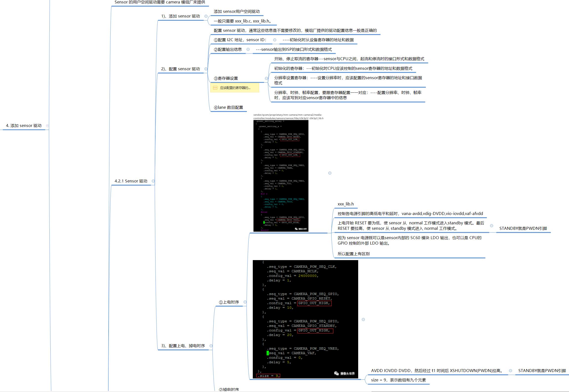
Task: Select the 'size = 9，表示数组有九个元素' topic
Action: [x=398, y=380]
